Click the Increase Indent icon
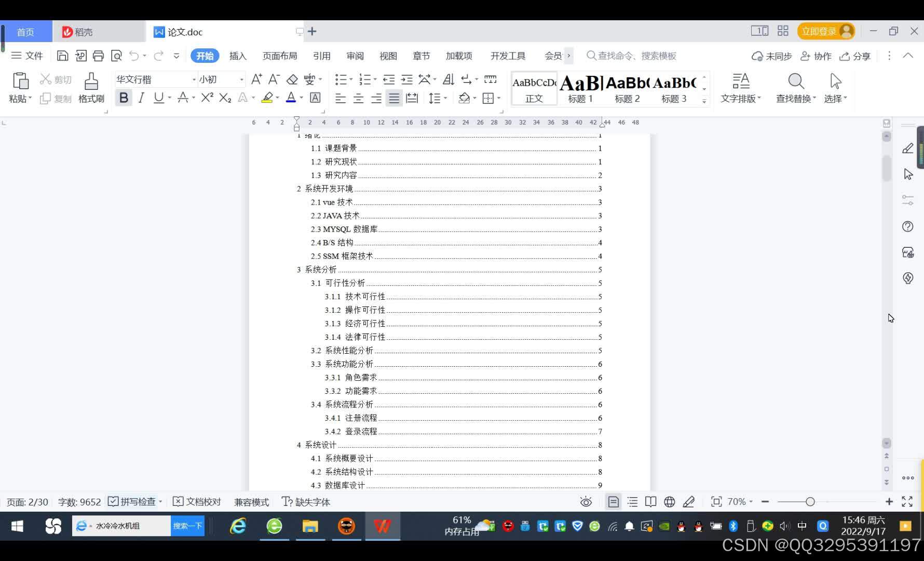This screenshot has height=561, width=924. coord(407,79)
